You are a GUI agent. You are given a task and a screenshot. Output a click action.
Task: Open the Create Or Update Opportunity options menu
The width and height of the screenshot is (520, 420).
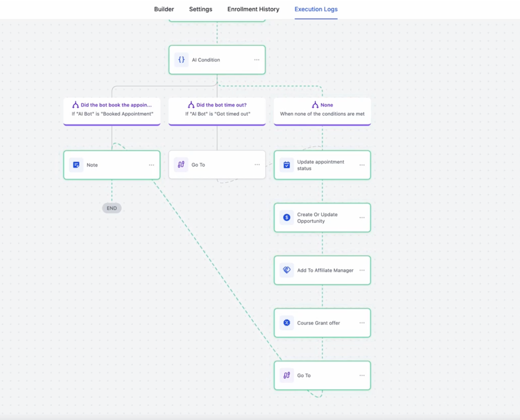[x=362, y=218]
